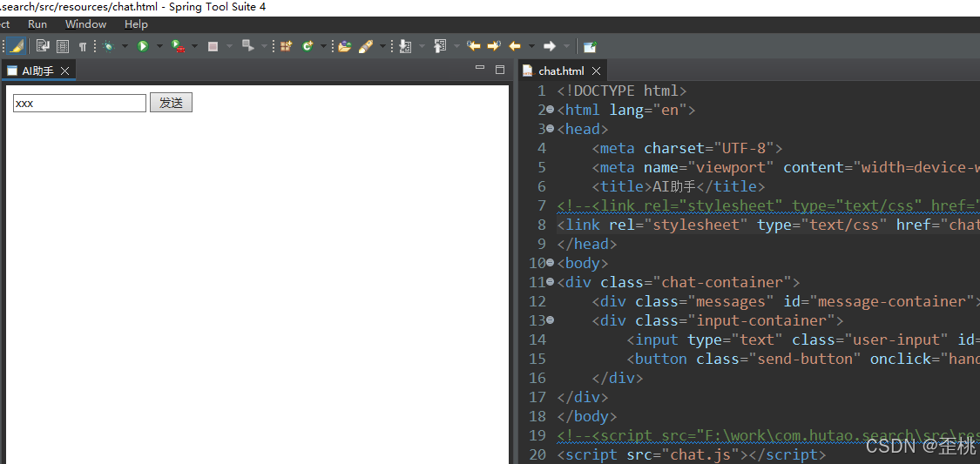The image size is (980, 464).
Task: Open the Next Annotation dropdown arrow
Action: pyautogui.click(x=422, y=46)
